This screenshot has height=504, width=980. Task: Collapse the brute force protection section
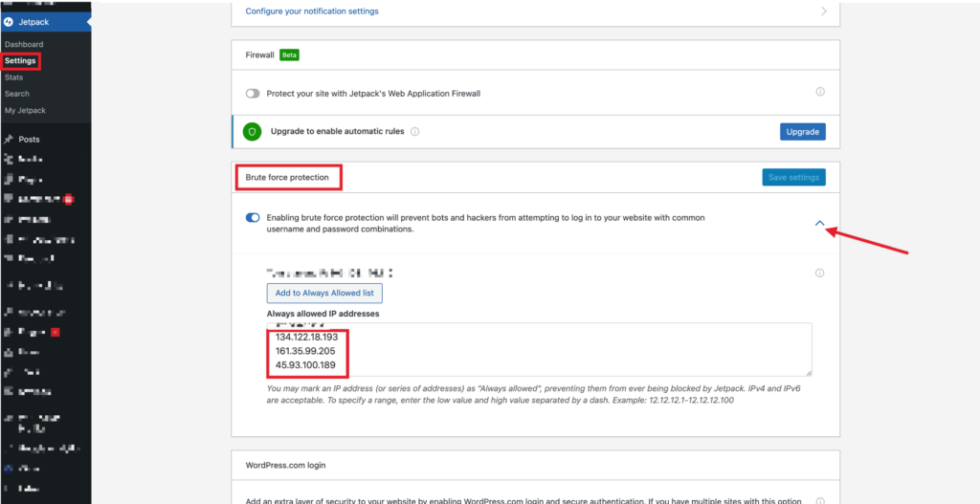coord(820,224)
